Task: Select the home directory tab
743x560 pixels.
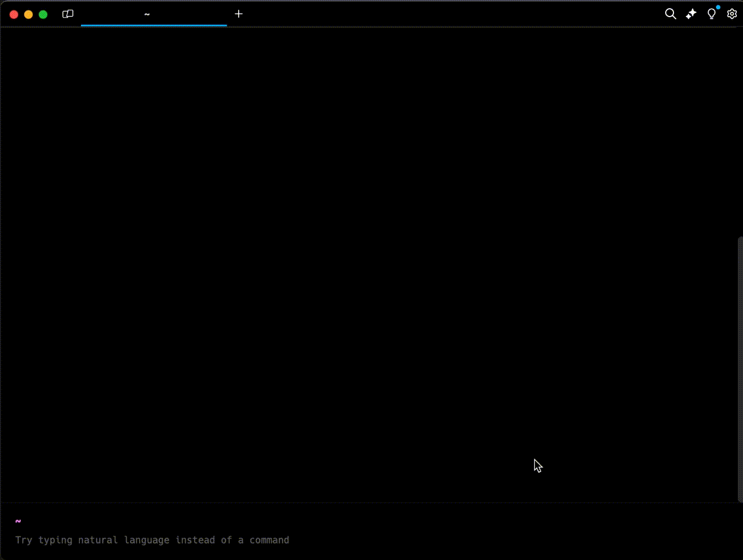Action: [x=154, y=14]
